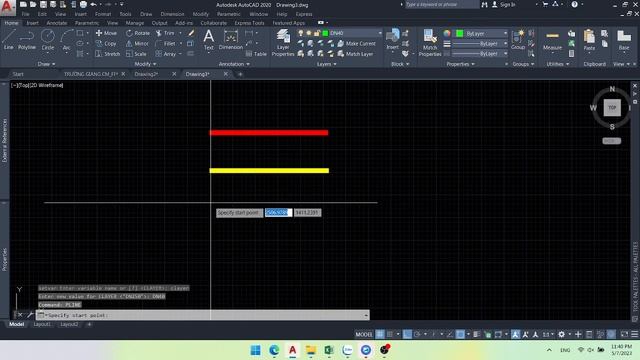The width and height of the screenshot is (640, 360).
Task: Click the TOP face of ViewCube
Action: [612, 108]
